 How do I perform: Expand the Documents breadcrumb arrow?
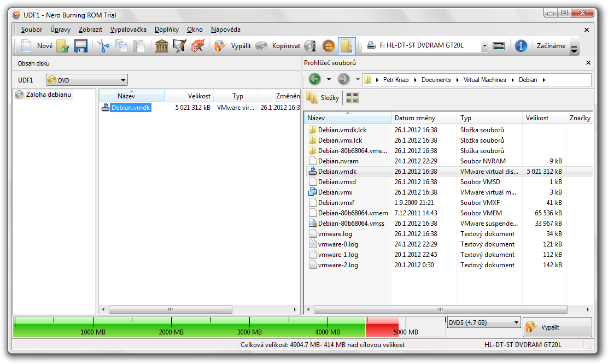coord(457,80)
